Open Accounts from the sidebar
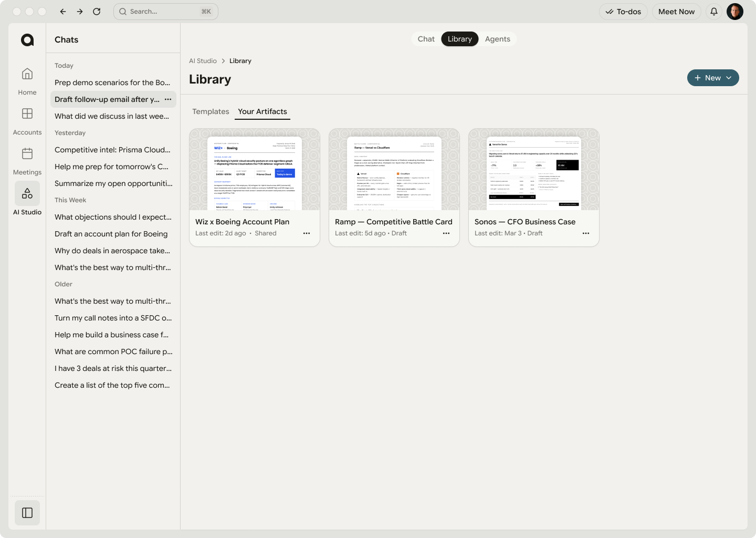 [x=27, y=121]
